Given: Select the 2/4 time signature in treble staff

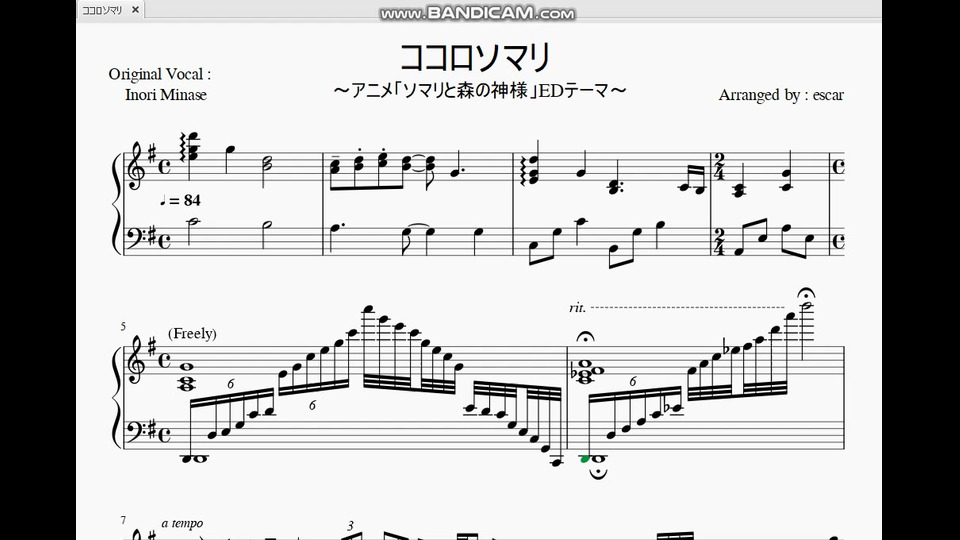Looking at the screenshot, I should pos(719,167).
